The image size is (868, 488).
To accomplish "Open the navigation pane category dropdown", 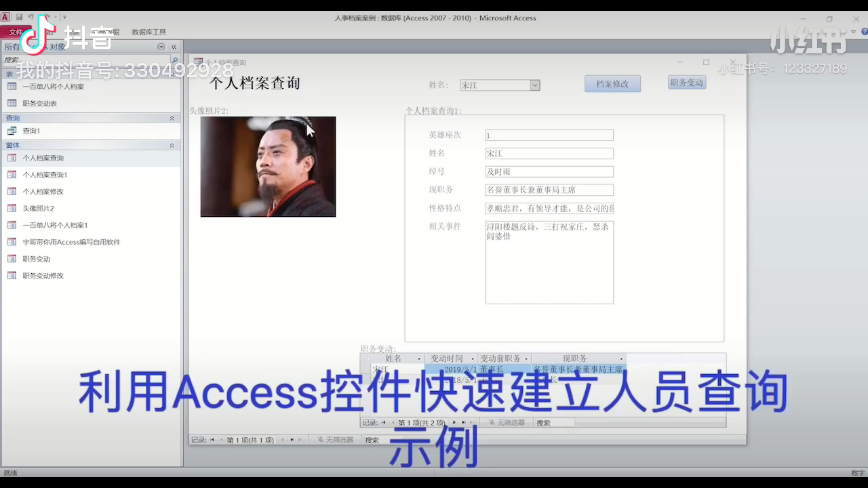I will (161, 47).
